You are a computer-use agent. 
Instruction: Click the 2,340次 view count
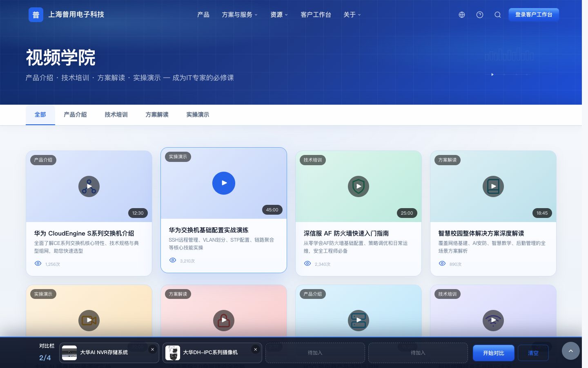click(x=323, y=264)
